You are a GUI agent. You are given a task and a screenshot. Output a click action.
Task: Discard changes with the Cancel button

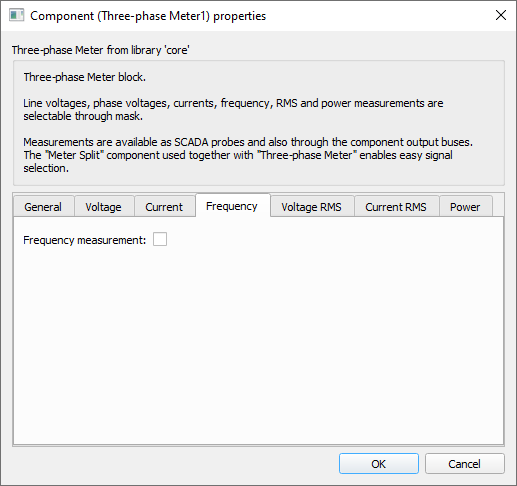tap(465, 464)
